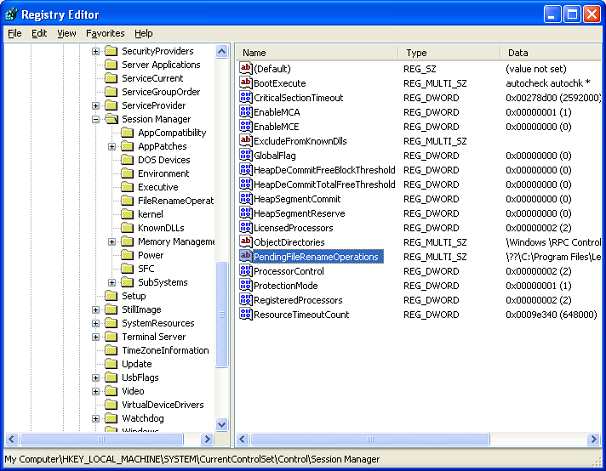Sort values by the Data column header
The height and width of the screenshot is (471, 606).
pos(552,53)
